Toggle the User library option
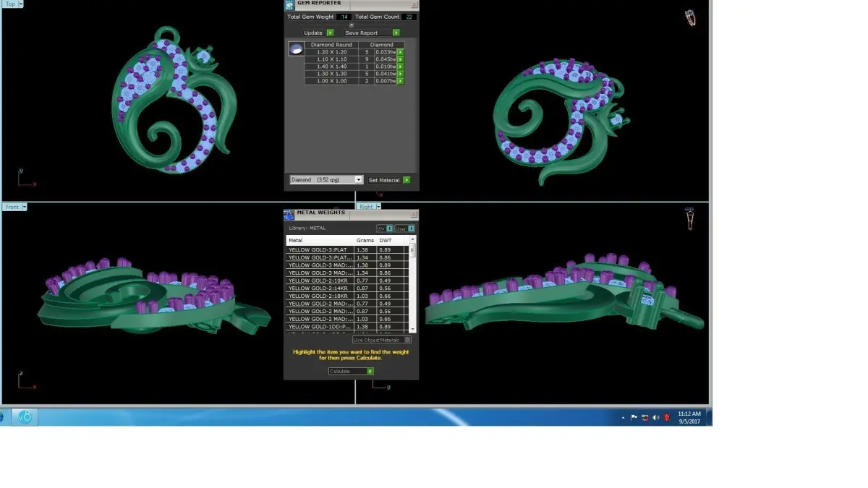The width and height of the screenshot is (868, 488). [x=405, y=228]
